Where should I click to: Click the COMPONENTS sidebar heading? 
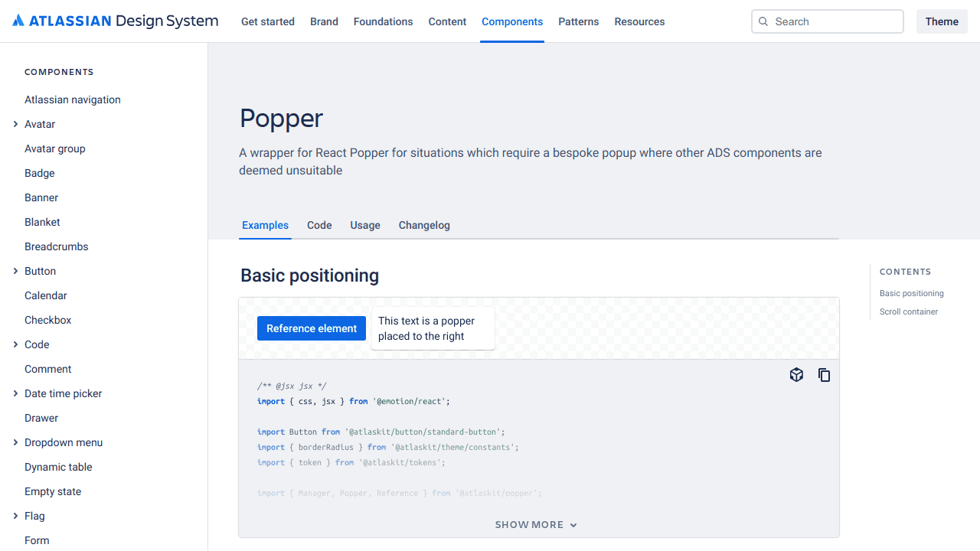point(59,72)
